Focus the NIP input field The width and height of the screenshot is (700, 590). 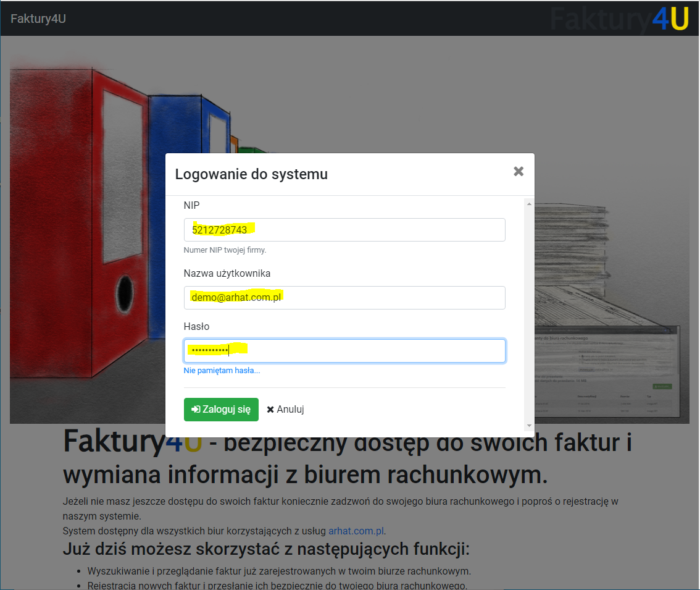[344, 229]
